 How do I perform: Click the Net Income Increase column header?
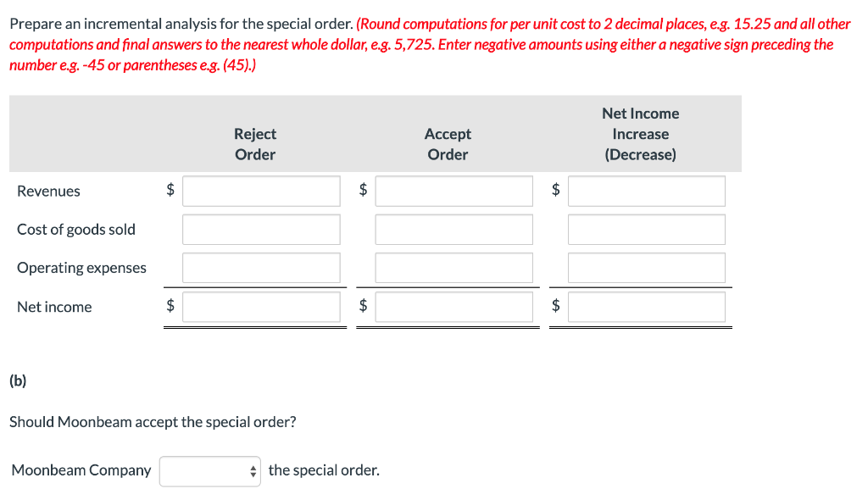tap(640, 134)
